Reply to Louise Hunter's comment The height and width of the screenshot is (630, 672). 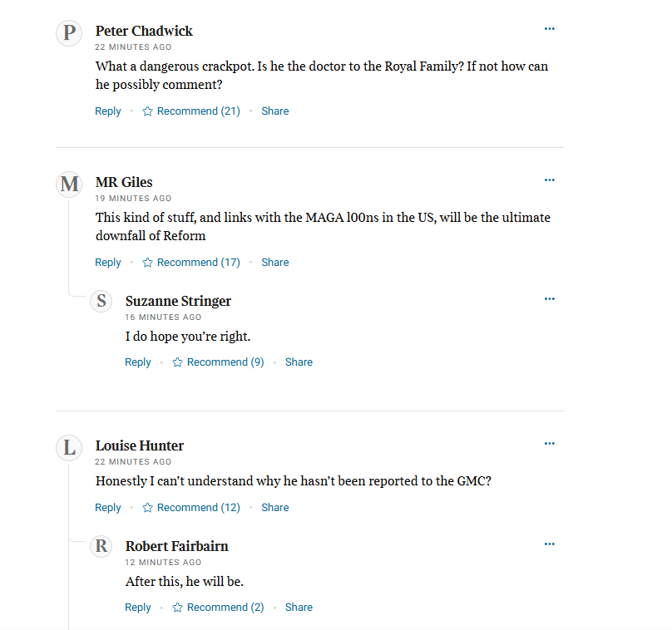(x=108, y=508)
